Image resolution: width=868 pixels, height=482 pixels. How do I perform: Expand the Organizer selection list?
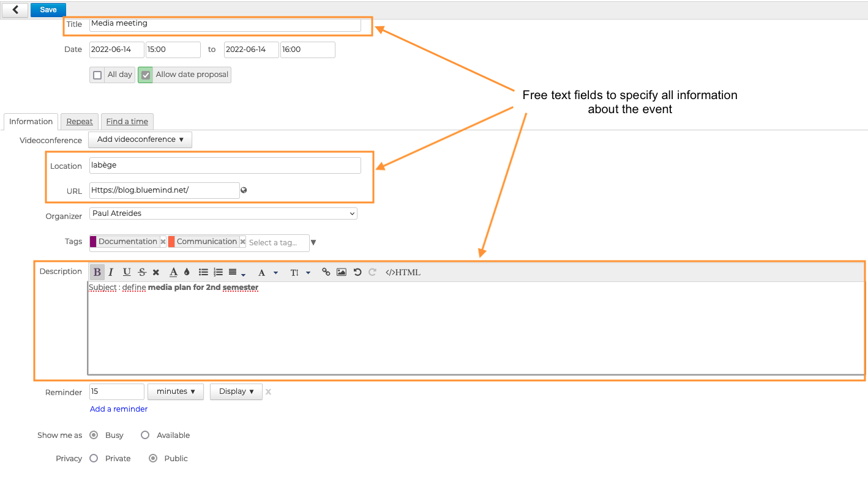click(223, 213)
